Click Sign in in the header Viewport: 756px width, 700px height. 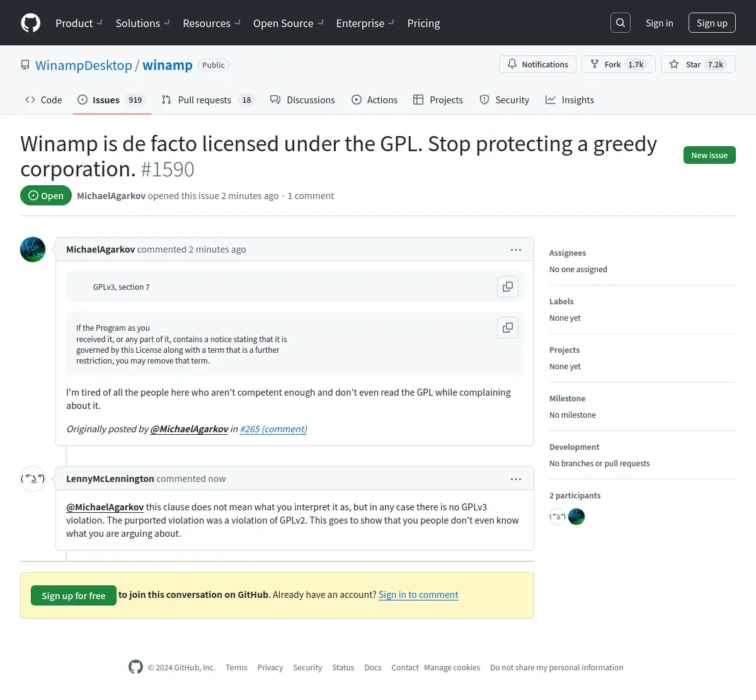[x=659, y=23]
